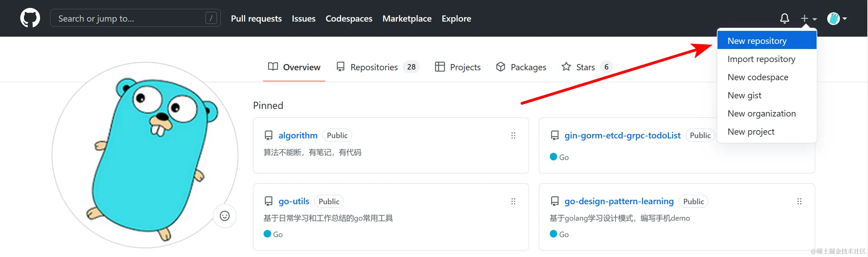Click the Overview book icon
Image resolution: width=868 pixels, height=257 pixels.
(x=273, y=66)
